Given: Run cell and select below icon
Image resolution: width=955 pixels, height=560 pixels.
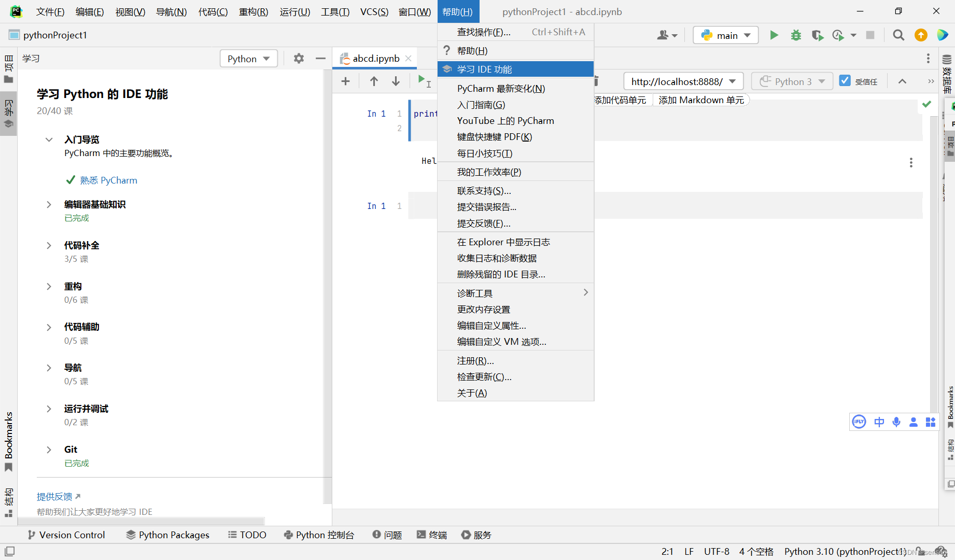Looking at the screenshot, I should [x=425, y=81].
